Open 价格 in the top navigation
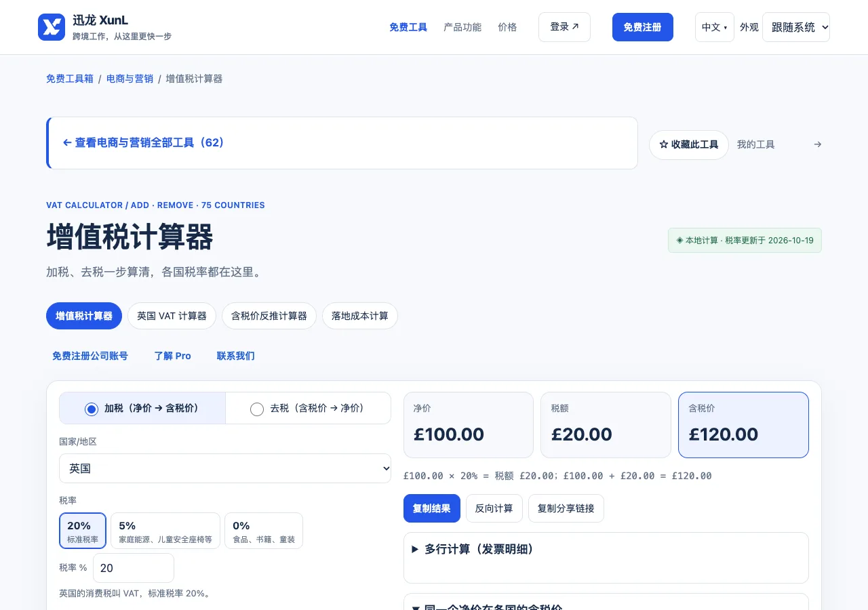The width and height of the screenshot is (868, 610). pos(507,27)
